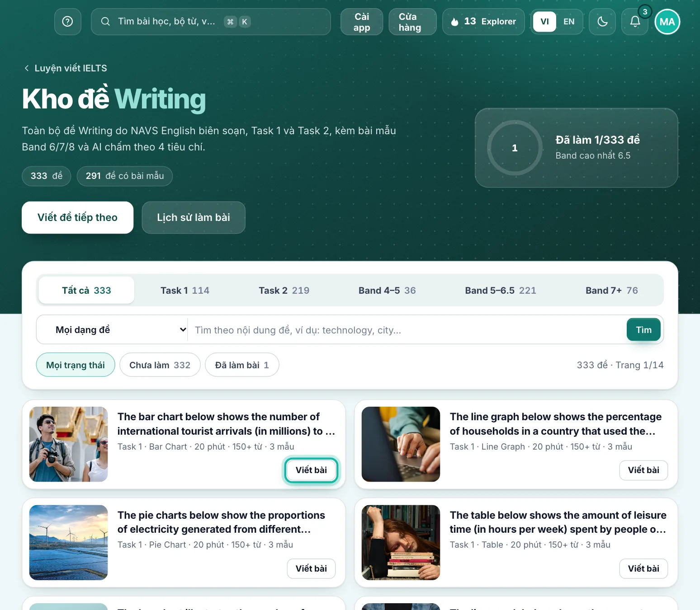Viewport: 700px width, 610px height.
Task: Switch to Band 5–6.5 tab
Action: 501,290
